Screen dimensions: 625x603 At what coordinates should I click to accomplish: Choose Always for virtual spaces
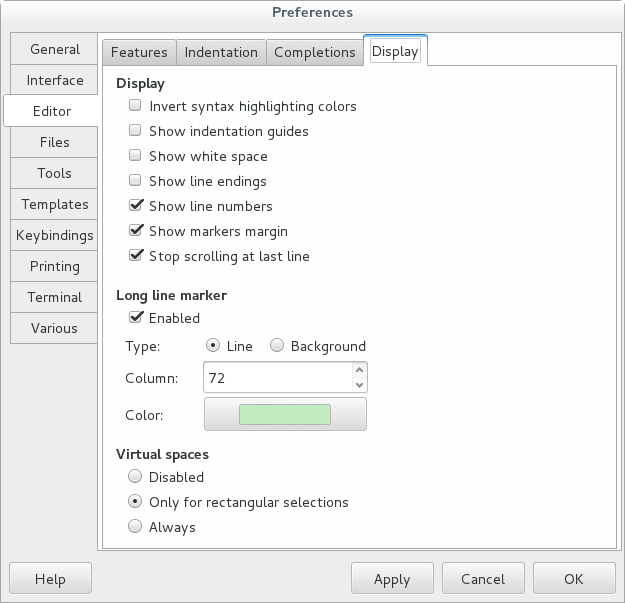136,527
